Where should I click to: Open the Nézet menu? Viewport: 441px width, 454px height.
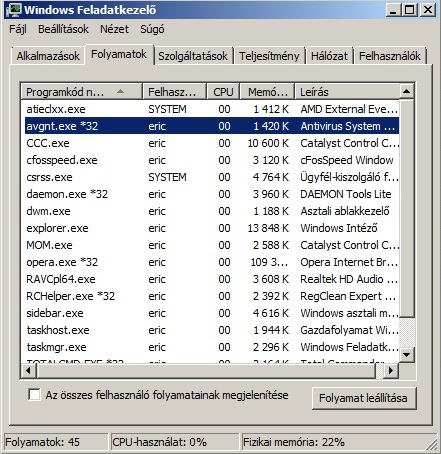114,29
